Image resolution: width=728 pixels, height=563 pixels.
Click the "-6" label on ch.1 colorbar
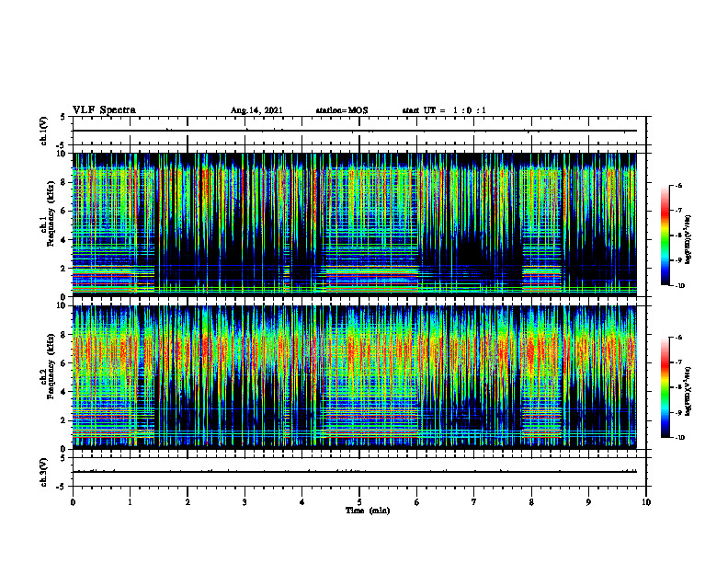(678, 185)
